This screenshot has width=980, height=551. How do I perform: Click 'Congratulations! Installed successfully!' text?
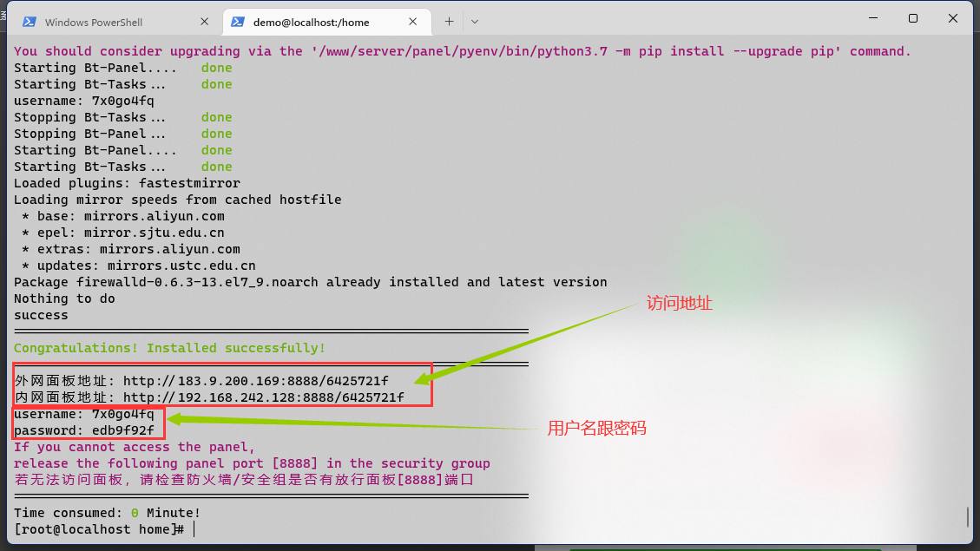click(169, 348)
